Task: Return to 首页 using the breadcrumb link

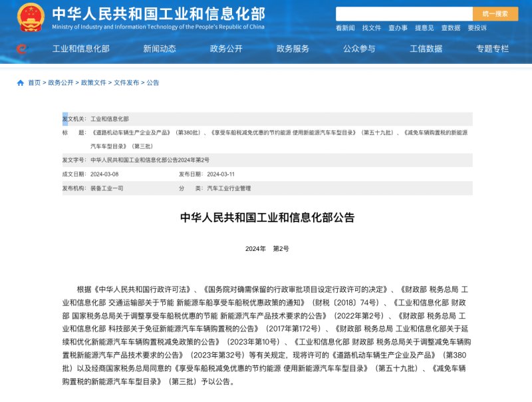Action: click(35, 83)
